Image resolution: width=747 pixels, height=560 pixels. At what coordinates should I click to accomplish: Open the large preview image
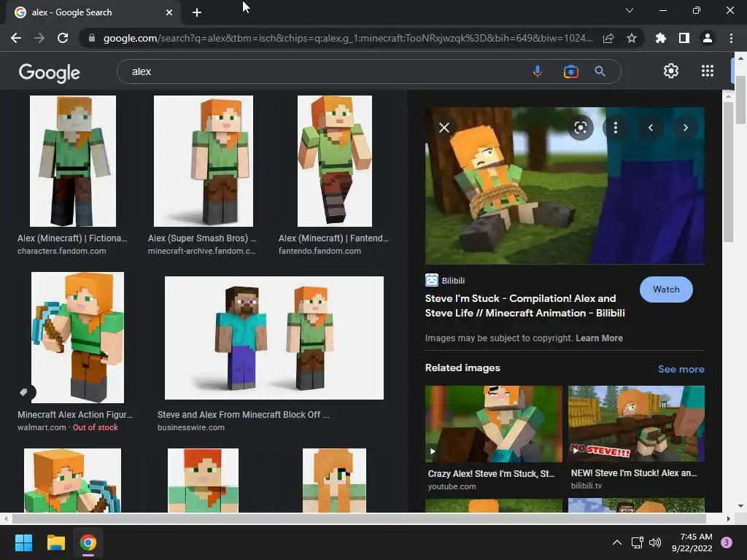[565, 185]
